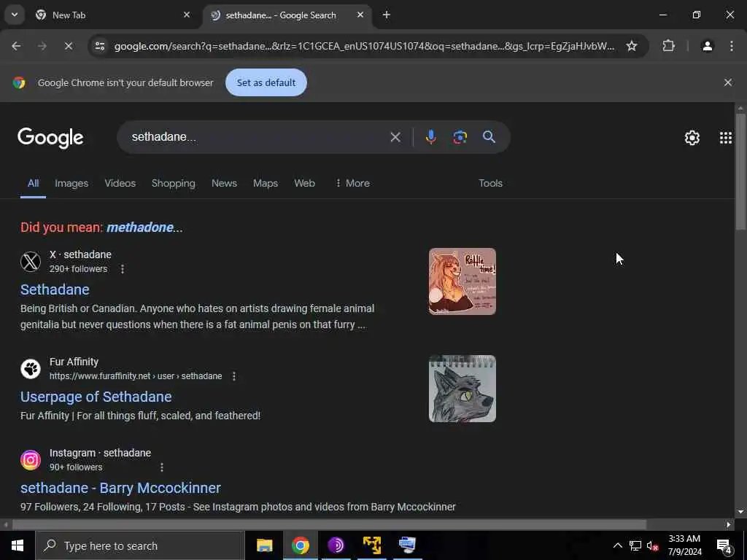This screenshot has height=560, width=747.
Task: Open the Extensions puzzle icon
Action: coord(668,46)
